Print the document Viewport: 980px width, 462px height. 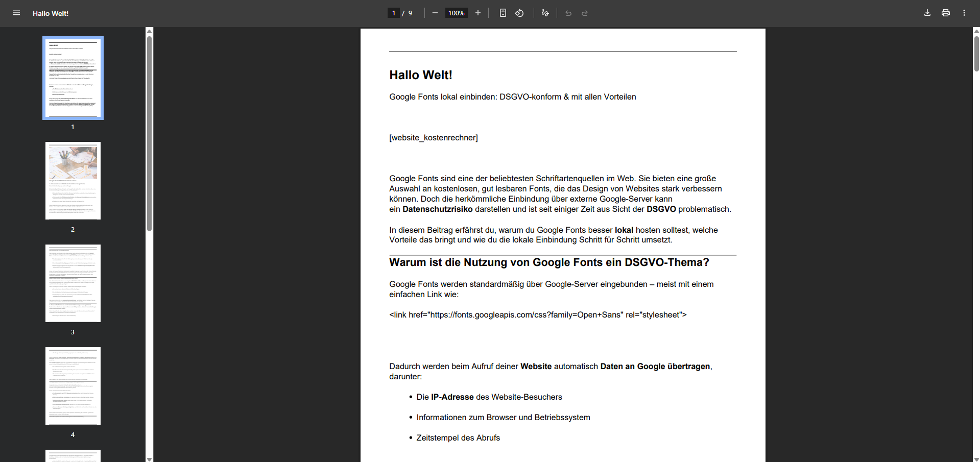[x=945, y=13]
